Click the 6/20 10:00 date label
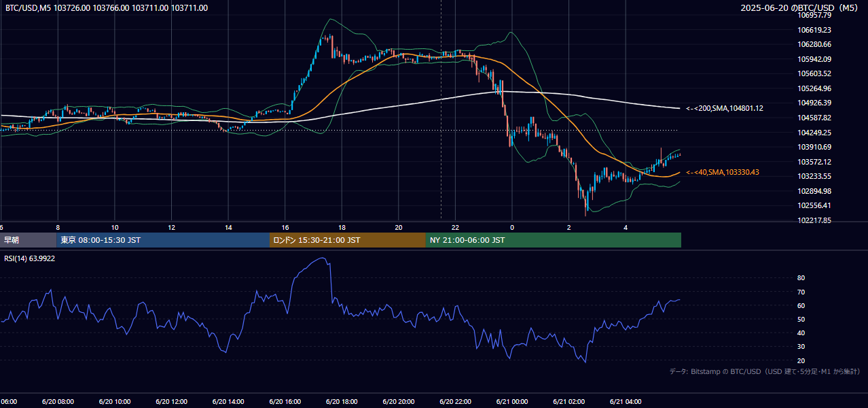Image resolution: width=868 pixels, height=408 pixels. click(x=115, y=402)
